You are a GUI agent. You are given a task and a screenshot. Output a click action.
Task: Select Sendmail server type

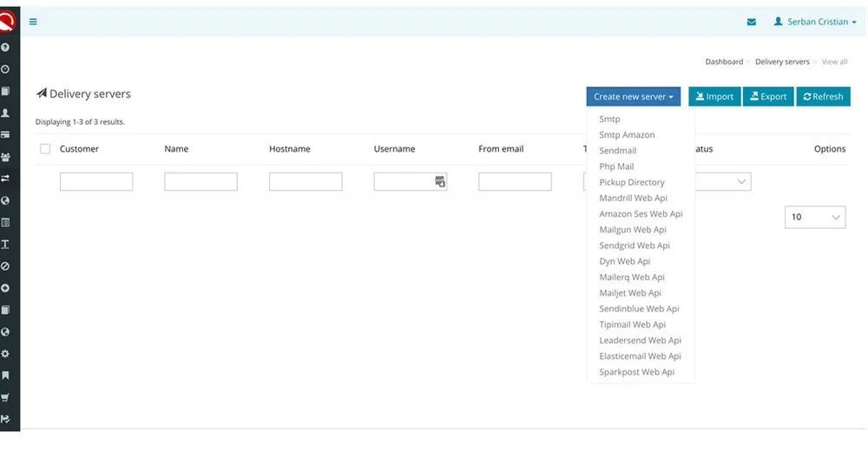pyautogui.click(x=617, y=151)
